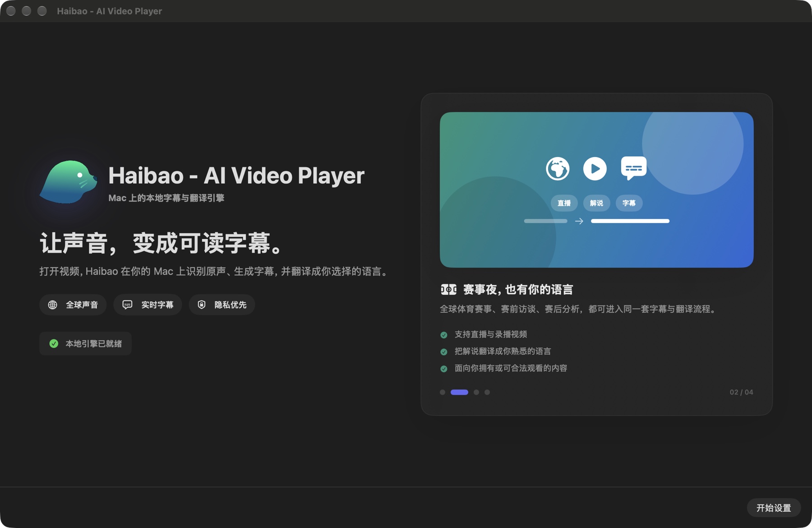Click the text 面向你拥有或可合法观看的内容
The height and width of the screenshot is (528, 812).
point(511,368)
